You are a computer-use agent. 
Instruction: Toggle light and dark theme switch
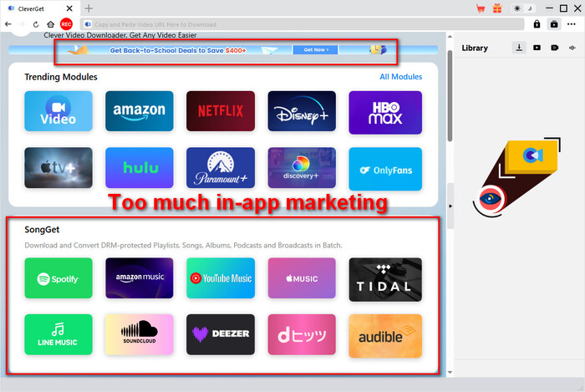[x=522, y=8]
